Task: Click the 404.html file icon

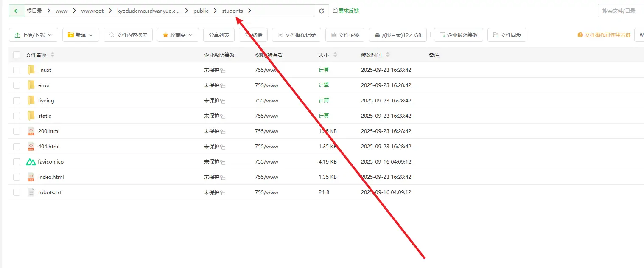Action: (31, 146)
